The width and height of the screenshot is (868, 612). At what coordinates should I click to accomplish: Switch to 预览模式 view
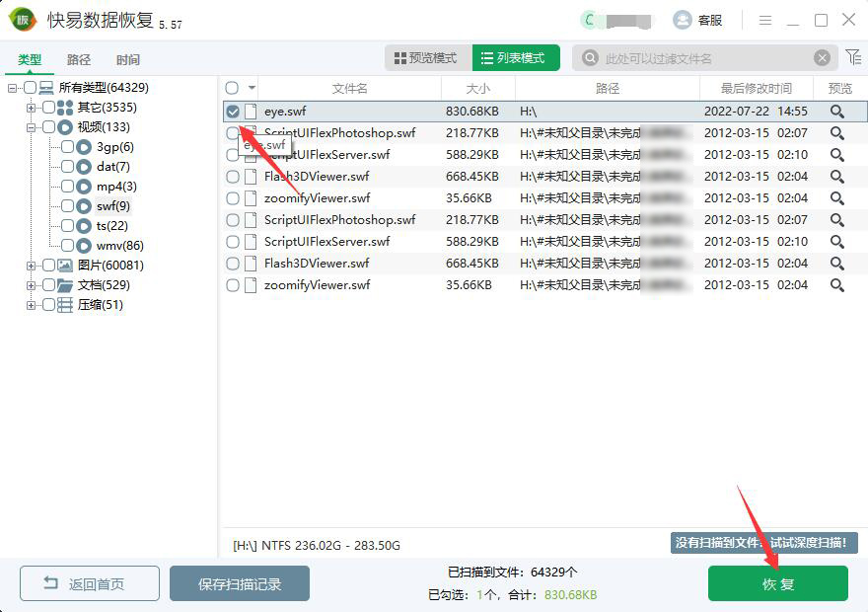tap(426, 58)
